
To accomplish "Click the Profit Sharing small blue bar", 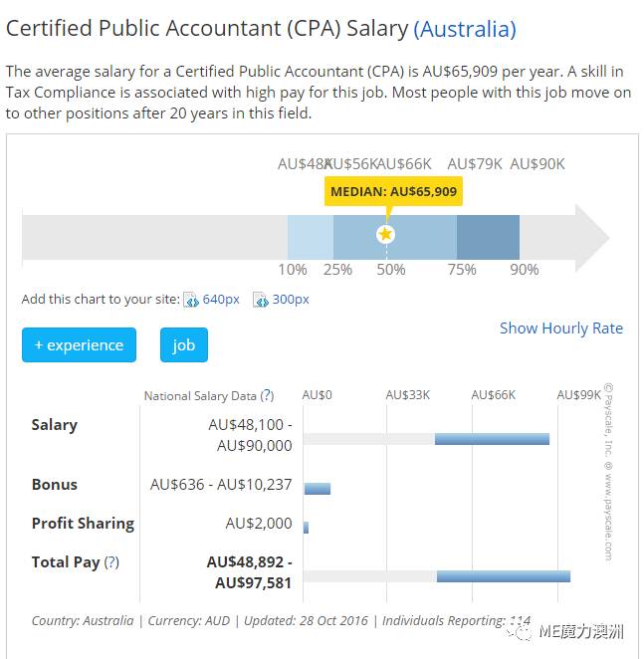I will point(306,528).
